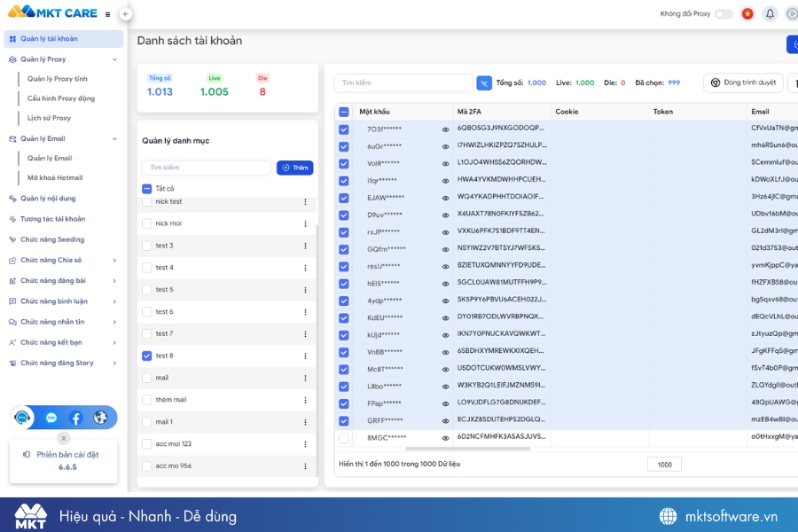Click the globe website icon in sidebar

(99, 417)
